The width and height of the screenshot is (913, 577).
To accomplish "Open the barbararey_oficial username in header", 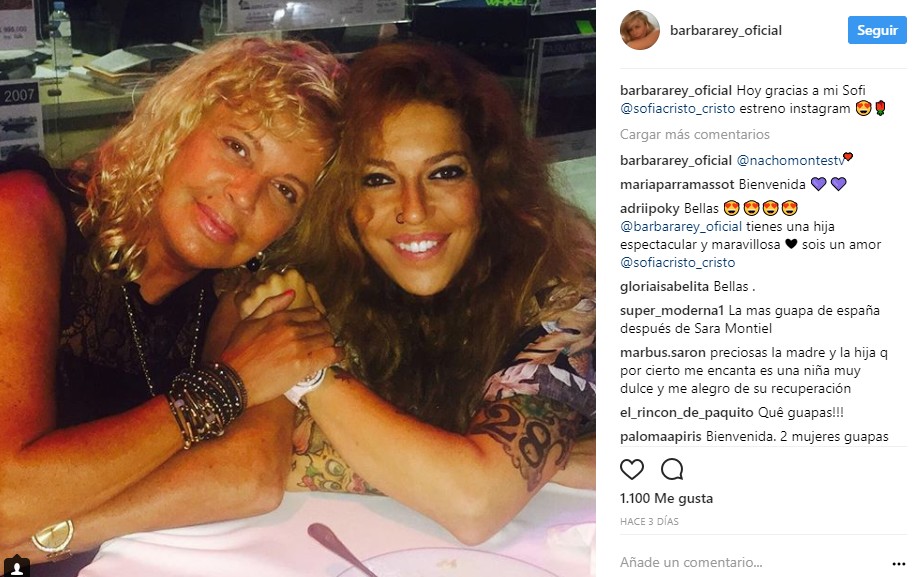I will click(726, 30).
